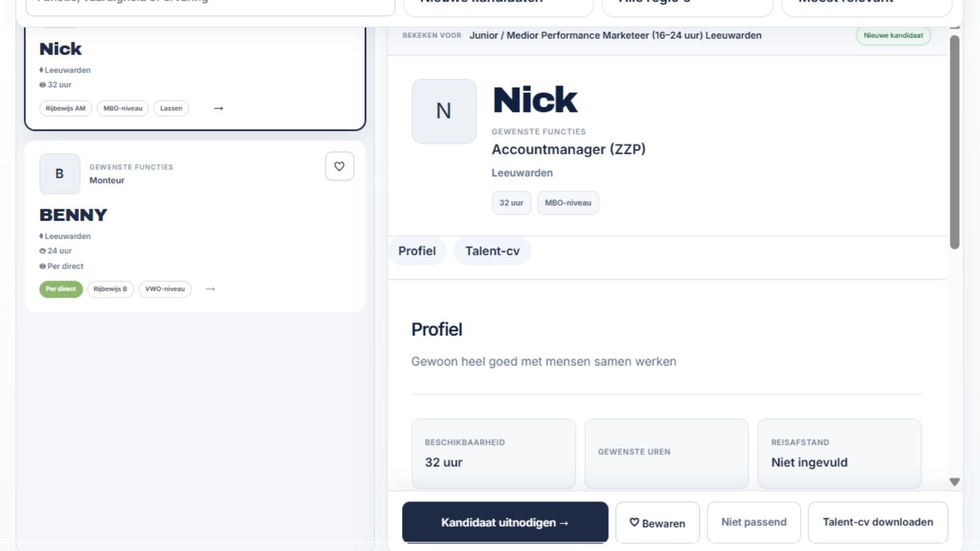Screen dimensions: 980x551
Task: Download the Talent-cv
Action: click(878, 522)
